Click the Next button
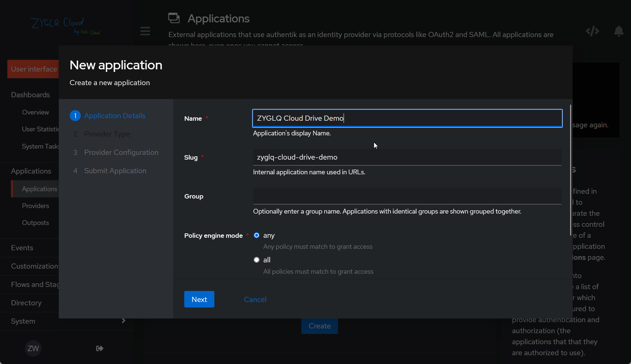The width and height of the screenshot is (631, 364). tap(199, 299)
